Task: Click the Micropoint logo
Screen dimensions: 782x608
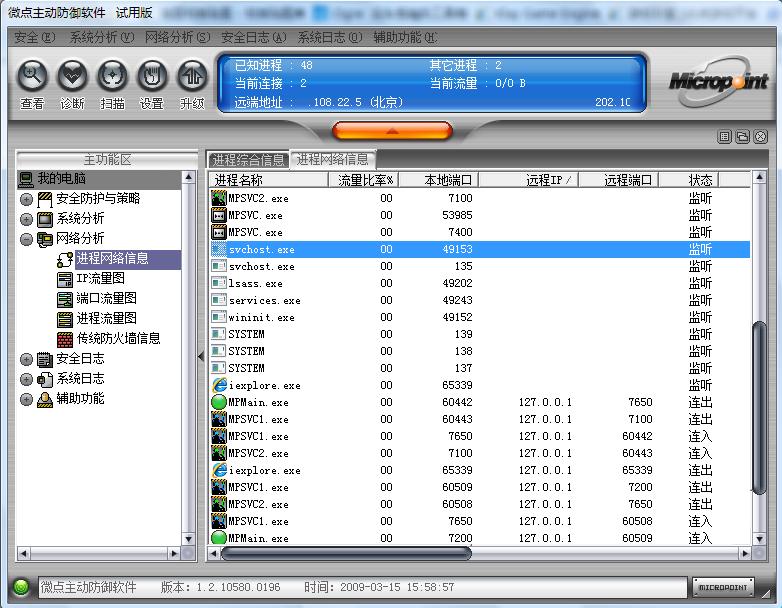Action: (x=718, y=81)
